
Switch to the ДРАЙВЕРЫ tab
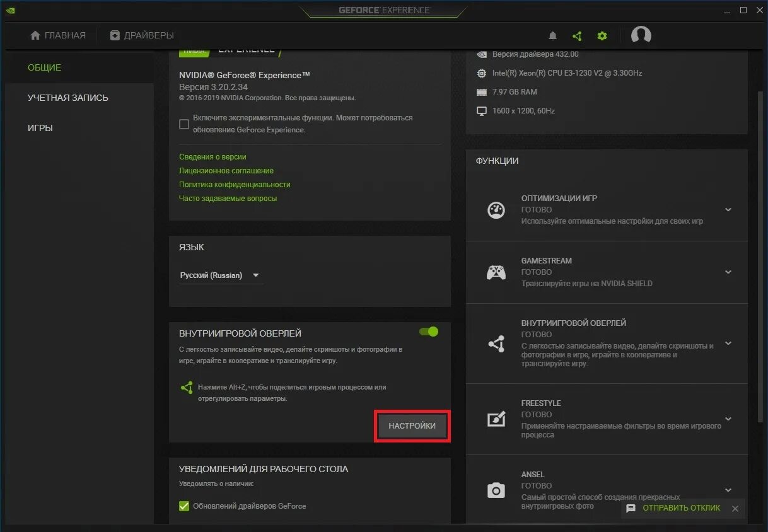(142, 35)
